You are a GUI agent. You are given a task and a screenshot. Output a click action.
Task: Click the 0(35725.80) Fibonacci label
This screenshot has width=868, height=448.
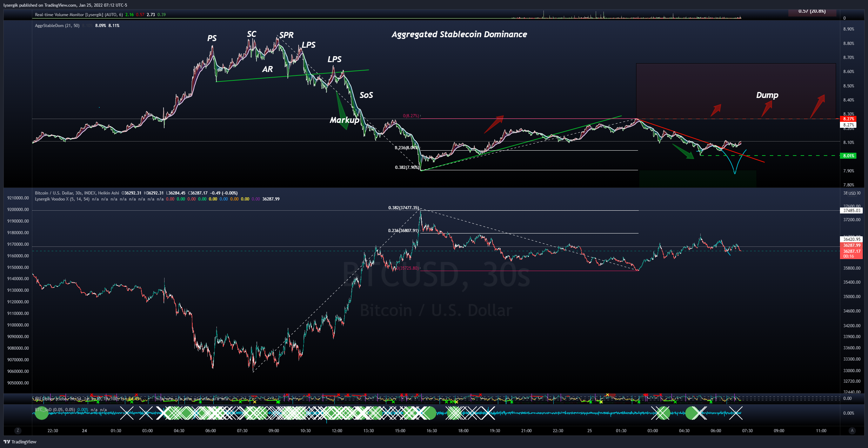408,268
